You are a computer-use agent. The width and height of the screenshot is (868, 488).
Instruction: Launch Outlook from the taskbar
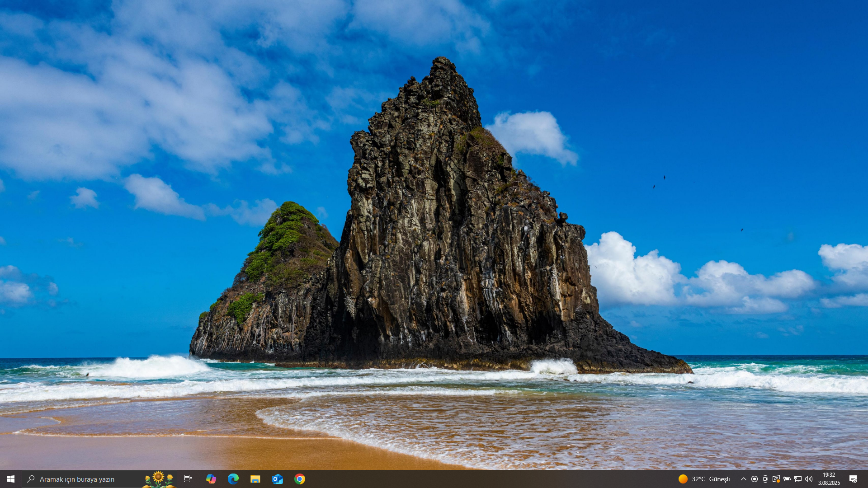coord(277,479)
